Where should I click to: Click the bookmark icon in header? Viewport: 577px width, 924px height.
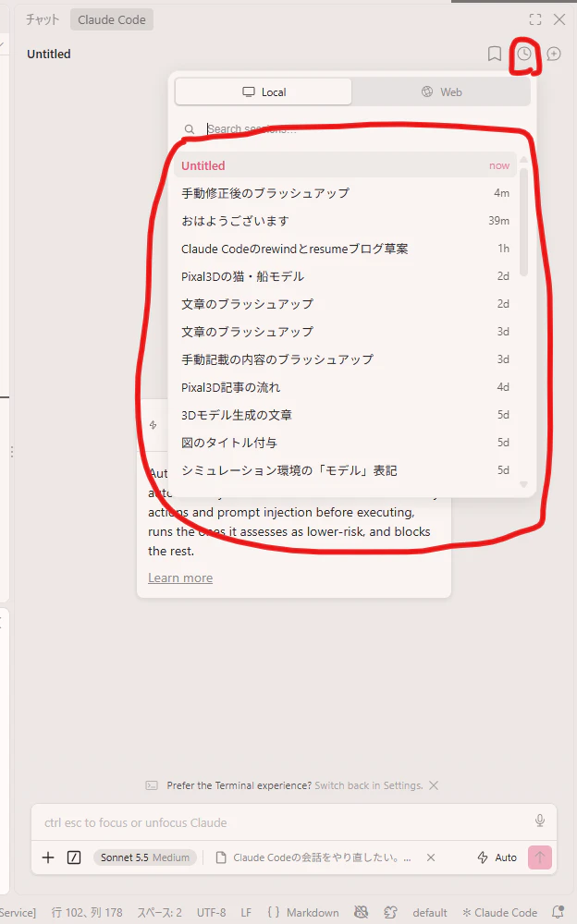click(495, 55)
